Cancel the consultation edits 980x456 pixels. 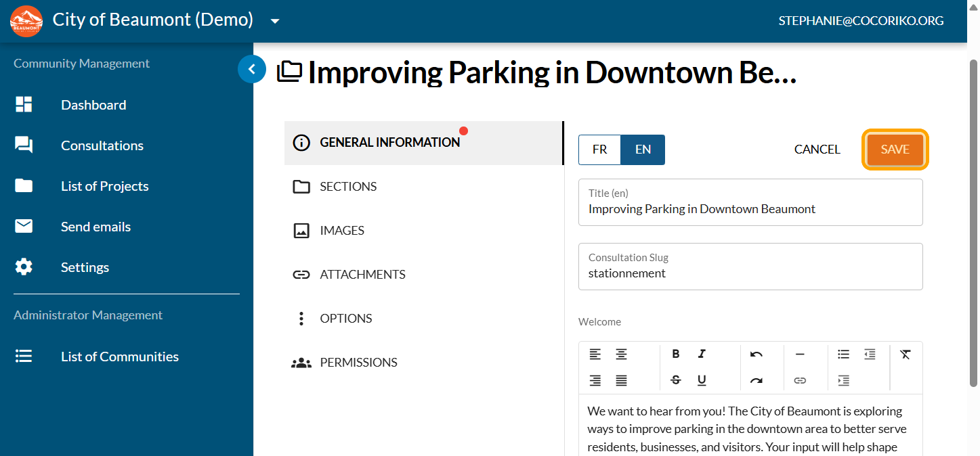817,150
